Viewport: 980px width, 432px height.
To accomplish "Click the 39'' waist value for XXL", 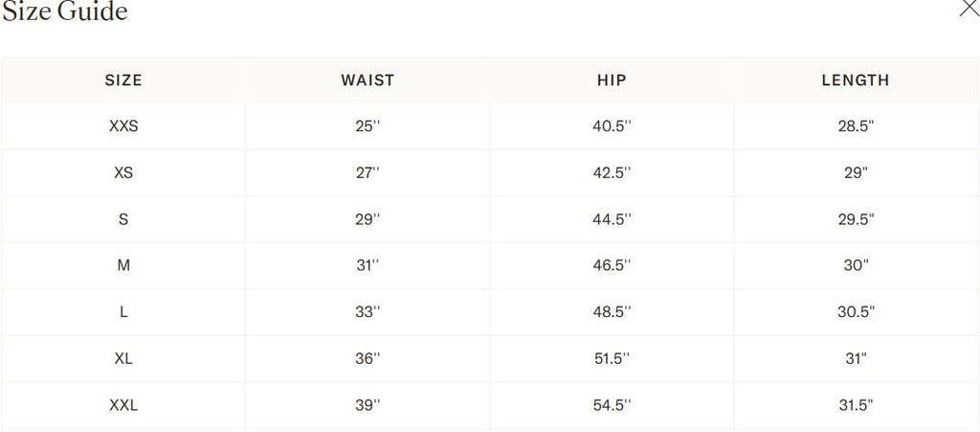I will [367, 405].
